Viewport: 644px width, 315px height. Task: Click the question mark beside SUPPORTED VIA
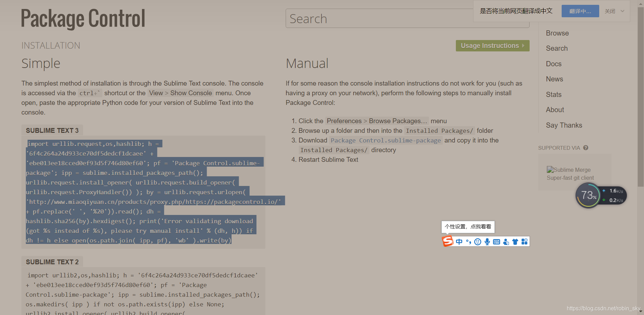[586, 148]
